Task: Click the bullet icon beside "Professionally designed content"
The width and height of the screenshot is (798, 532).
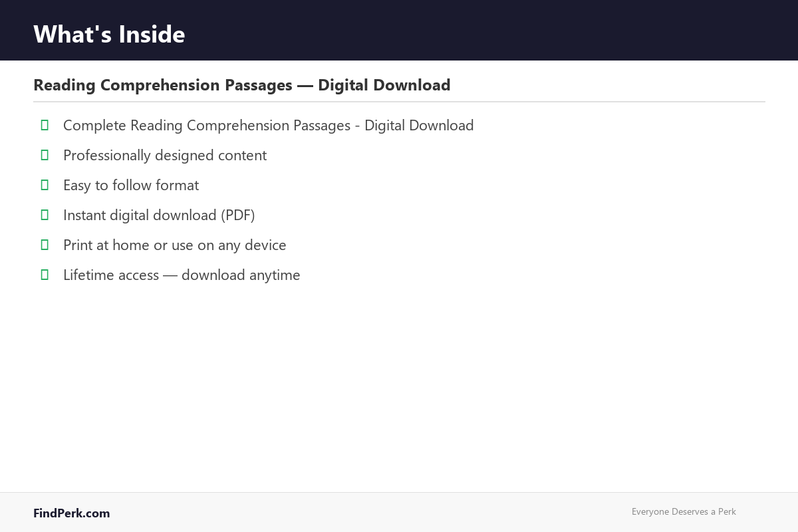Action: tap(45, 155)
